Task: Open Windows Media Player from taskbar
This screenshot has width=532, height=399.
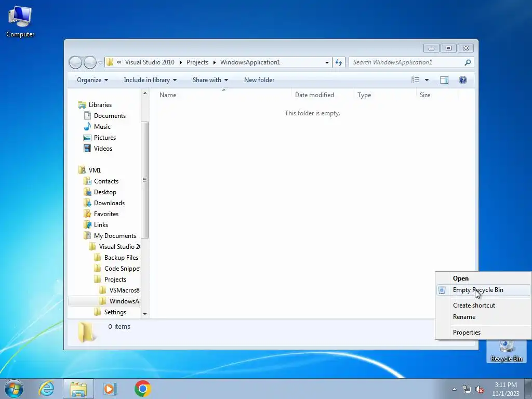Action: coord(110,389)
